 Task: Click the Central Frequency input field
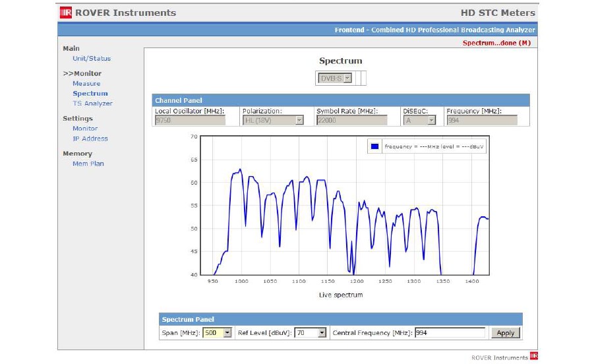click(450, 333)
